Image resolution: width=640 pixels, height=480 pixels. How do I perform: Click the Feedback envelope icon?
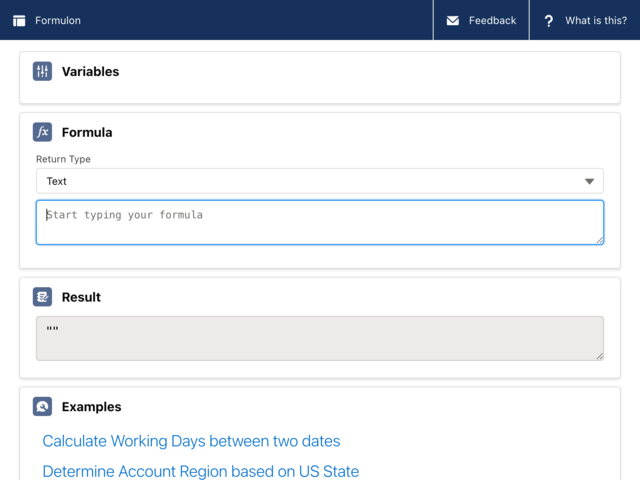[453, 20]
